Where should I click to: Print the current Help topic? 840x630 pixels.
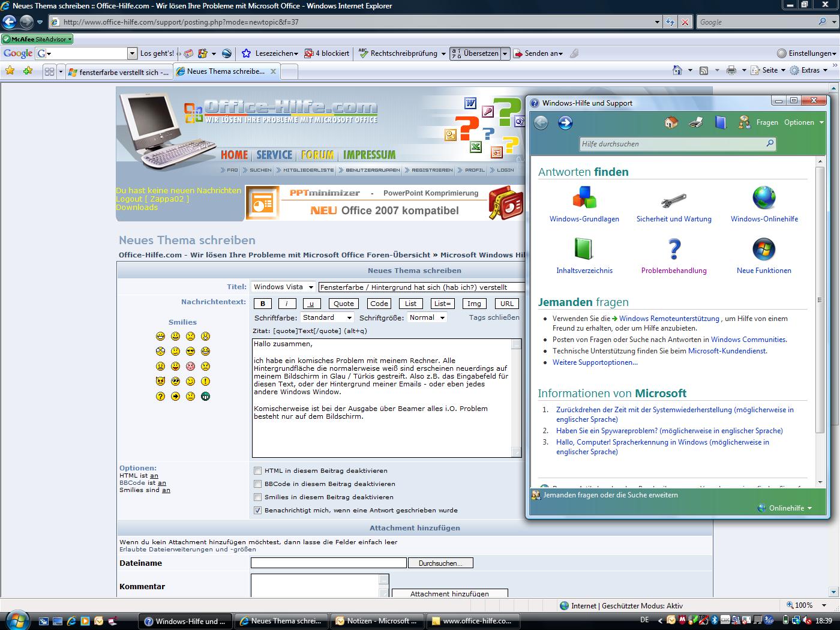pos(696,122)
